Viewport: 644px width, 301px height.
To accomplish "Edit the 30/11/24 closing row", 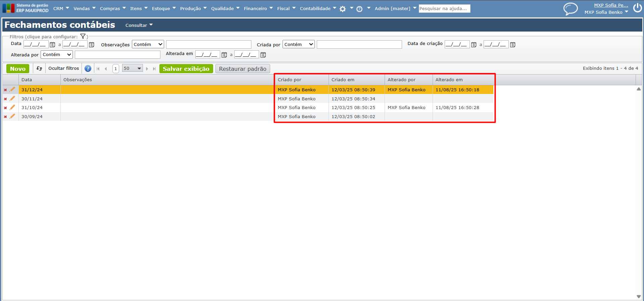I will (12, 98).
